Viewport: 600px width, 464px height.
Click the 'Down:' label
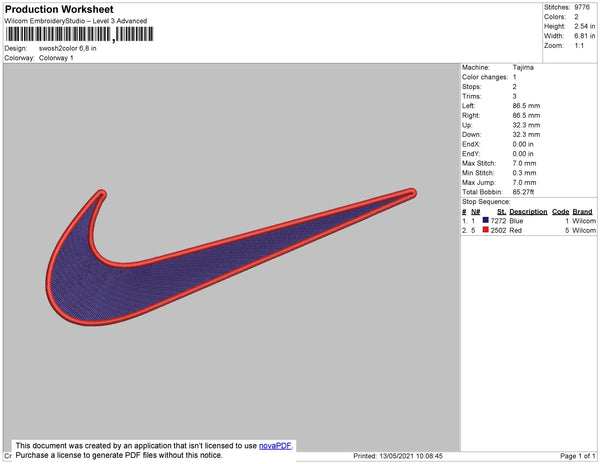point(471,135)
